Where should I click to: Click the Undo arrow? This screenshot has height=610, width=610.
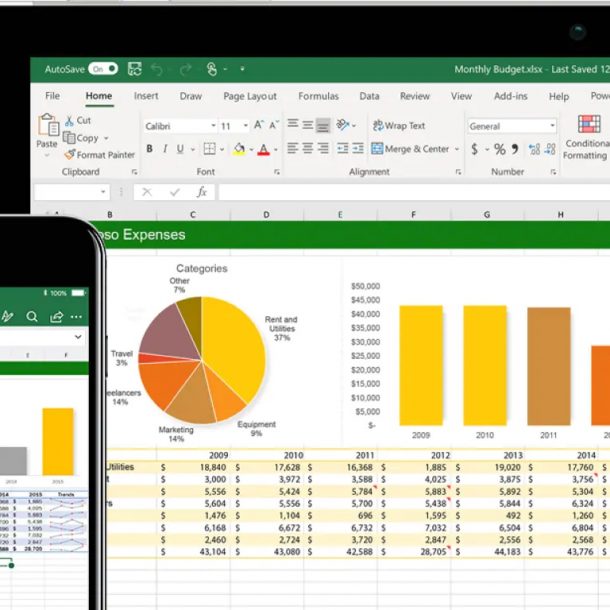[157, 70]
